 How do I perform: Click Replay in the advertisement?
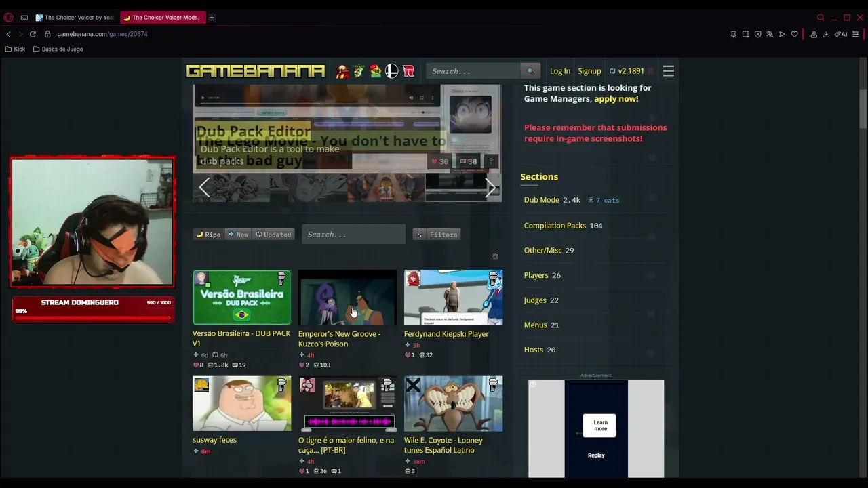pos(596,455)
